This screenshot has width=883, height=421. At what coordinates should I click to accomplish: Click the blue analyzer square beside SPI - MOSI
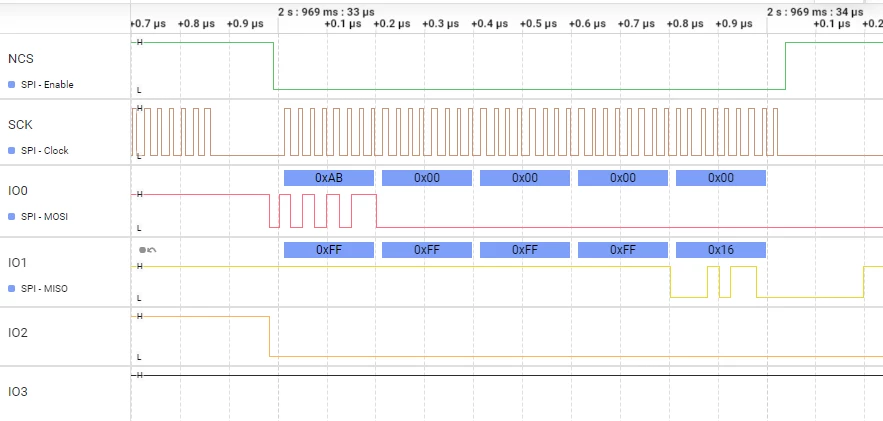[x=11, y=217]
